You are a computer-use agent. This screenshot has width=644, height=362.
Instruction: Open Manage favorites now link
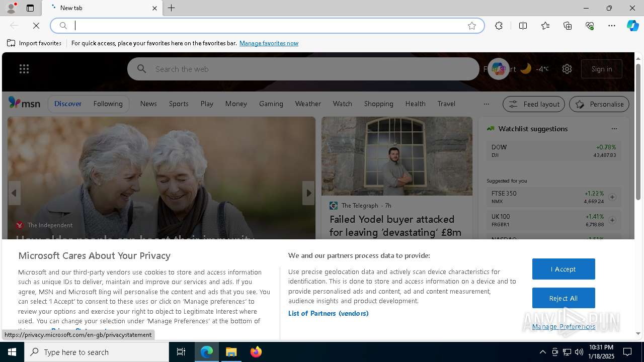pos(269,43)
